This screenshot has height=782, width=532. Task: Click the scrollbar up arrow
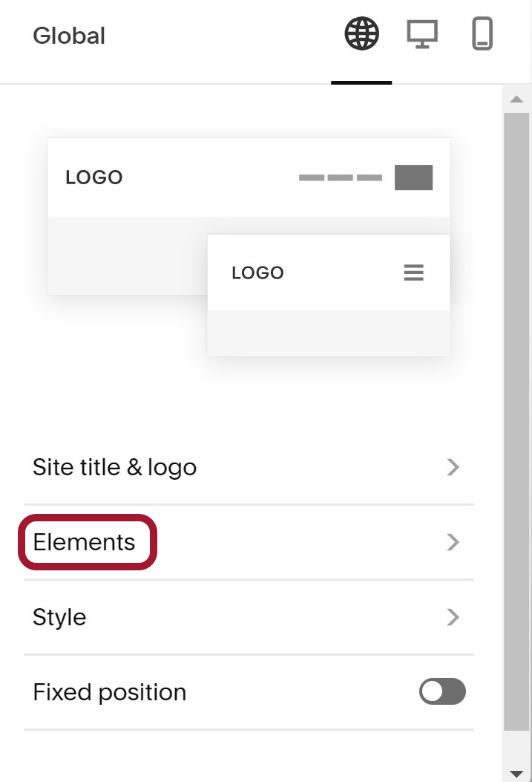click(x=516, y=99)
